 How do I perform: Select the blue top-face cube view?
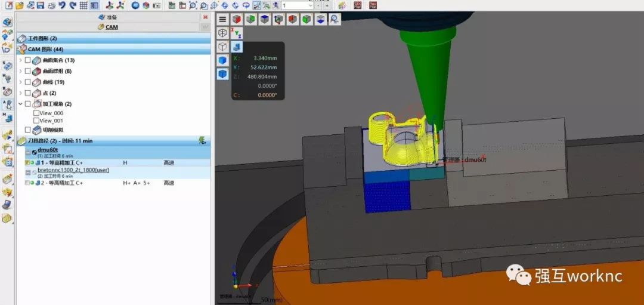(x=265, y=19)
